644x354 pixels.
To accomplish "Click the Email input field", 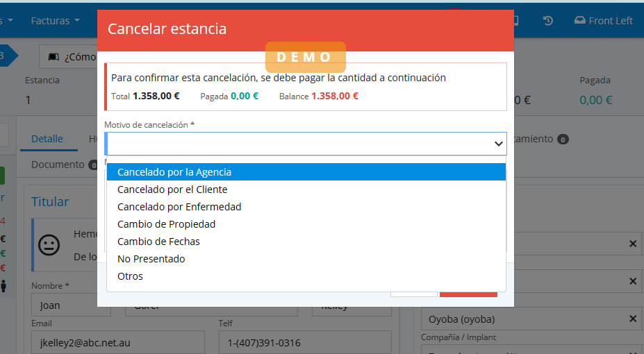I will pyautogui.click(x=117, y=342).
